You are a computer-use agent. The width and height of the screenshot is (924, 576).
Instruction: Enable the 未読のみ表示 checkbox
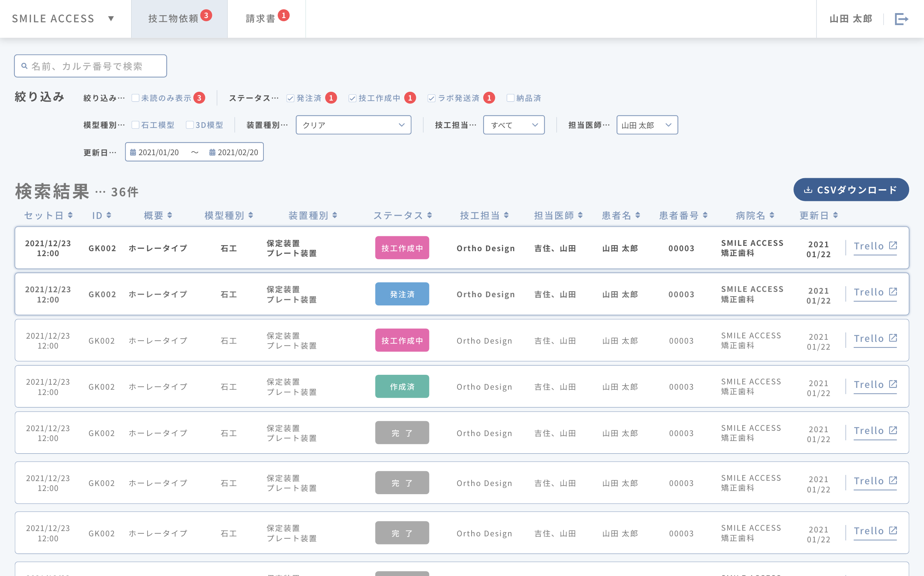click(135, 98)
